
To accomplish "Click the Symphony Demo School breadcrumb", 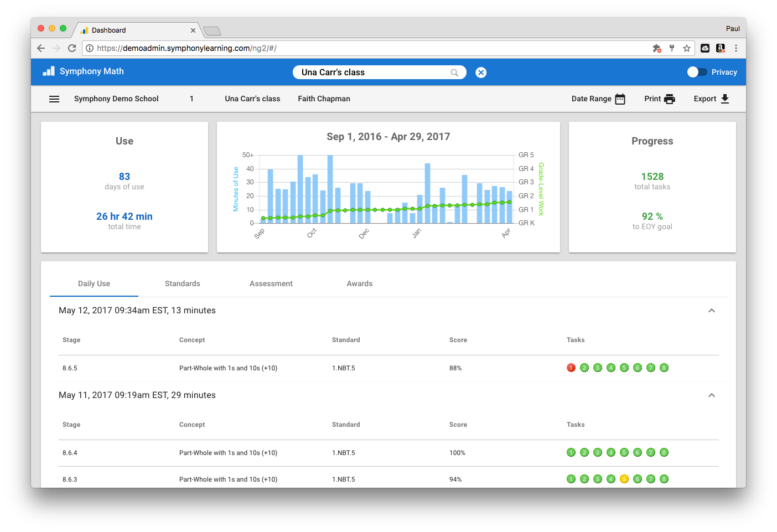I will pyautogui.click(x=116, y=99).
